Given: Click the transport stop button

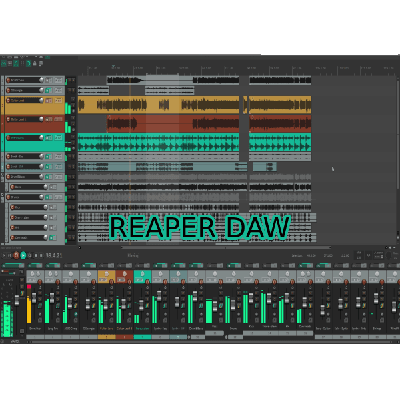Looking at the screenshot, I should click(35, 255).
